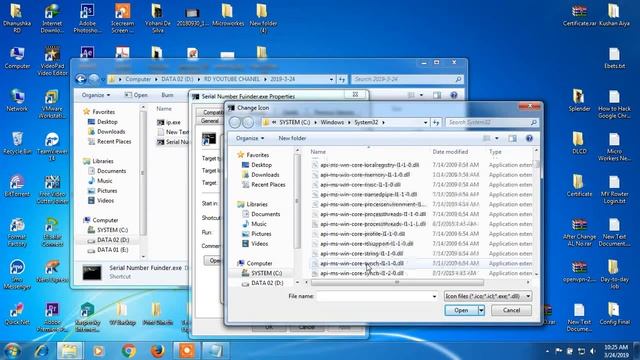Click the horizontal scrollbar of file list

(x=397, y=282)
